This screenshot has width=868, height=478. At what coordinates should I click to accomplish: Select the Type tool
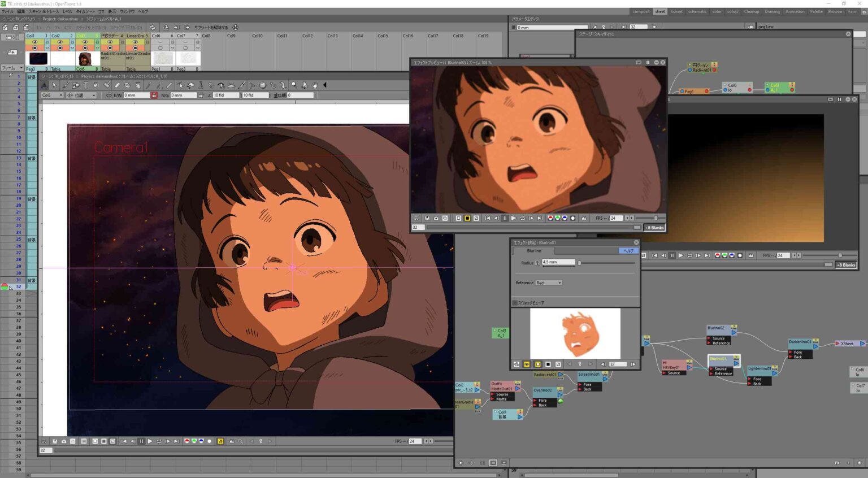pyautogui.click(x=85, y=85)
